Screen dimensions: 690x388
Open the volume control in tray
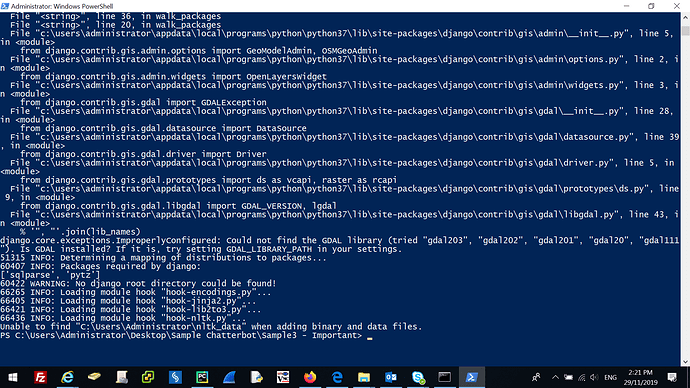595,377
